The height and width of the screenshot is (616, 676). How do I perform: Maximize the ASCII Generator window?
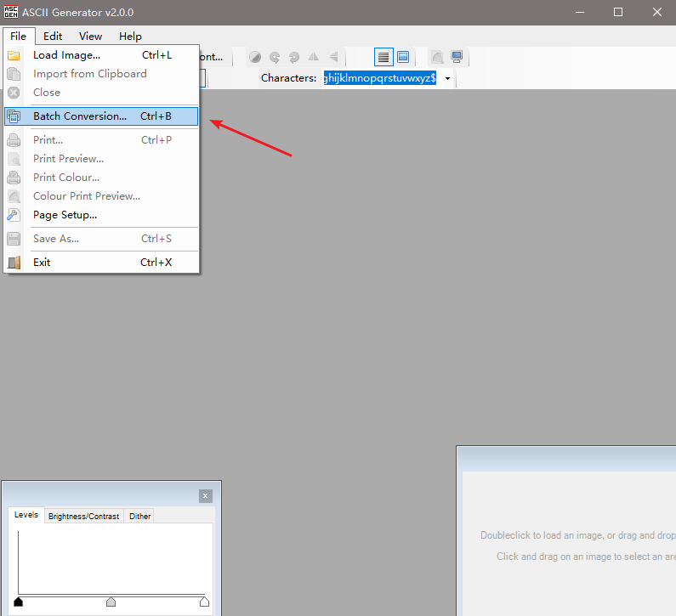(x=618, y=12)
